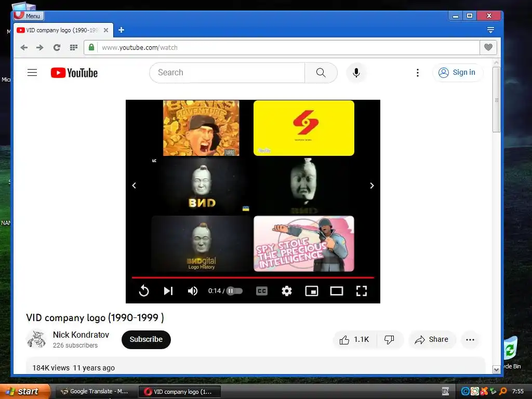Bookmark page with heart icon

488,47
